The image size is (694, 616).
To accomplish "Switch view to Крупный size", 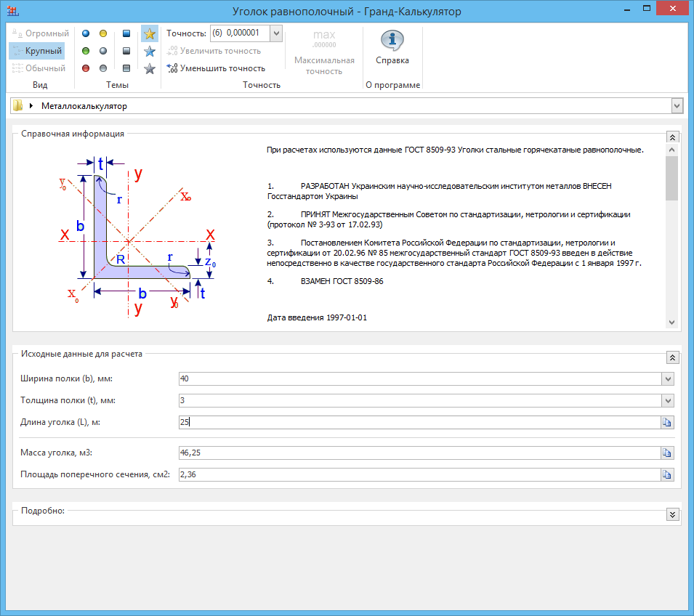I will point(37,51).
